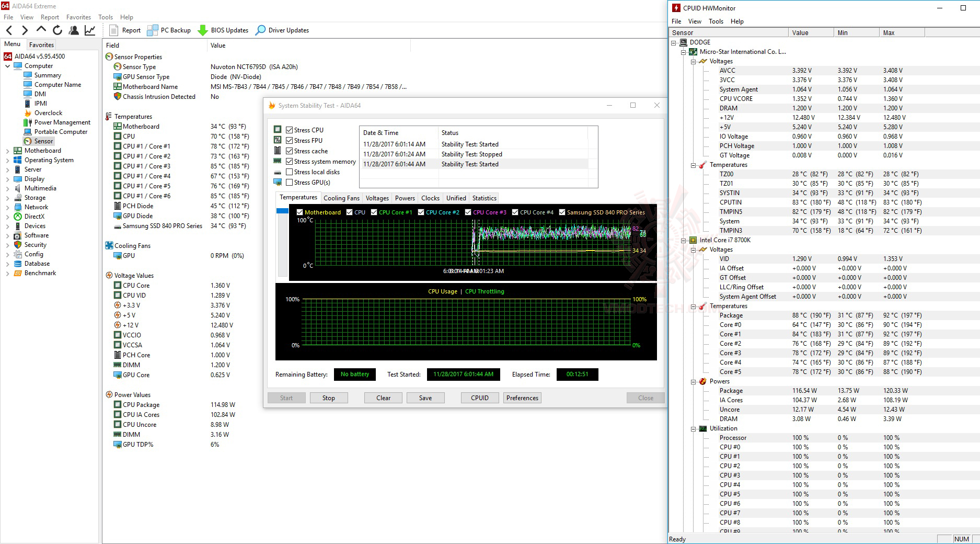Select the IPMI icon in tree
The image size is (980, 544).
tap(28, 104)
